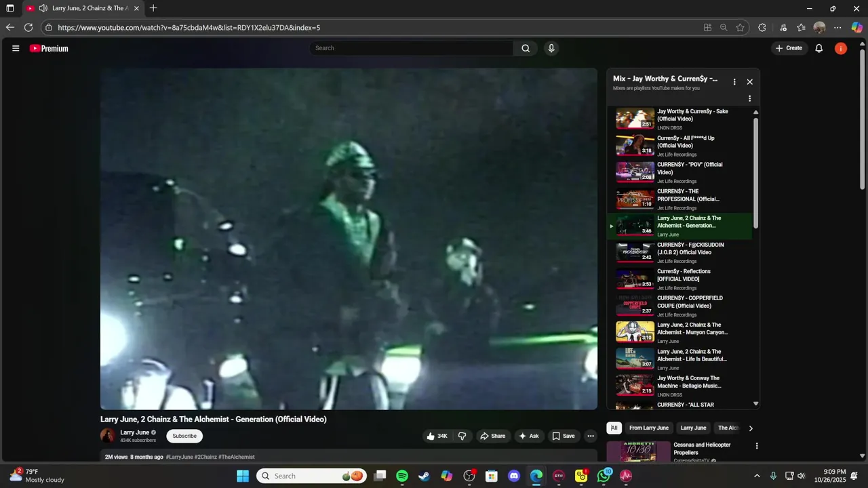
Task: Launch Steam from the taskbar
Action: (424, 476)
